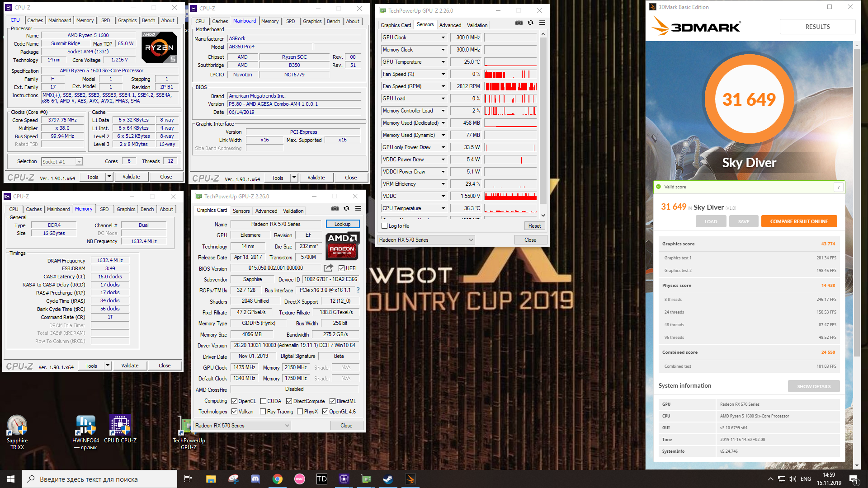Open hamburger menu in GPU-Z Graphics Card window
Viewport: 868px width, 488px height.
tap(358, 208)
